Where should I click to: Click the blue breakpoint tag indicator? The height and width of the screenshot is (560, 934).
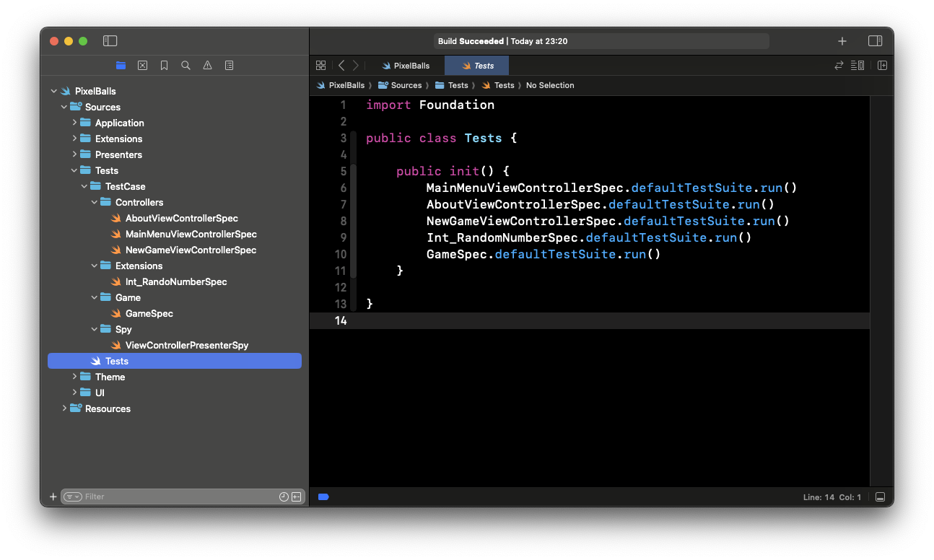point(323,496)
